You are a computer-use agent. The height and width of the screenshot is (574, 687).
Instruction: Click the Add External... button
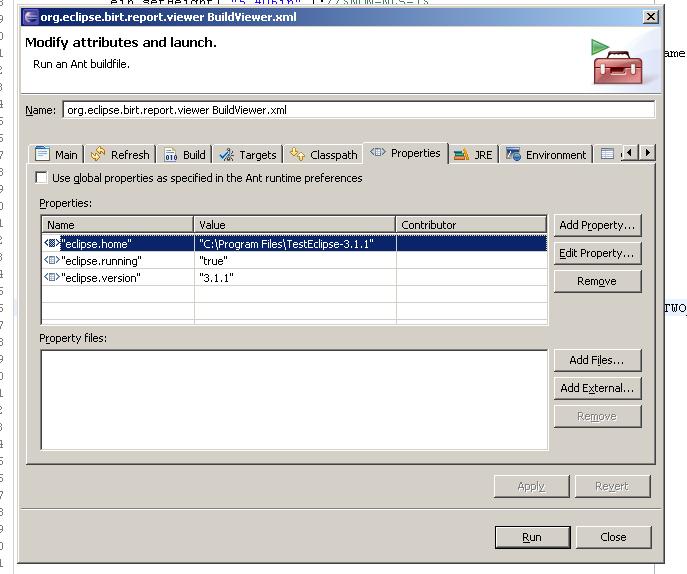pos(597,388)
